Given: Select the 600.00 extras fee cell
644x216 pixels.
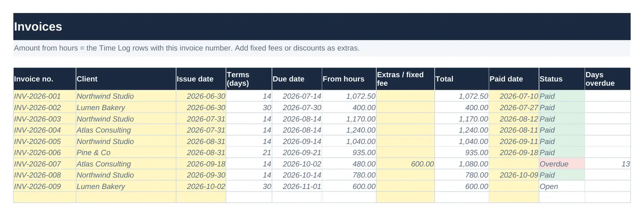Looking at the screenshot, I should [405, 164].
